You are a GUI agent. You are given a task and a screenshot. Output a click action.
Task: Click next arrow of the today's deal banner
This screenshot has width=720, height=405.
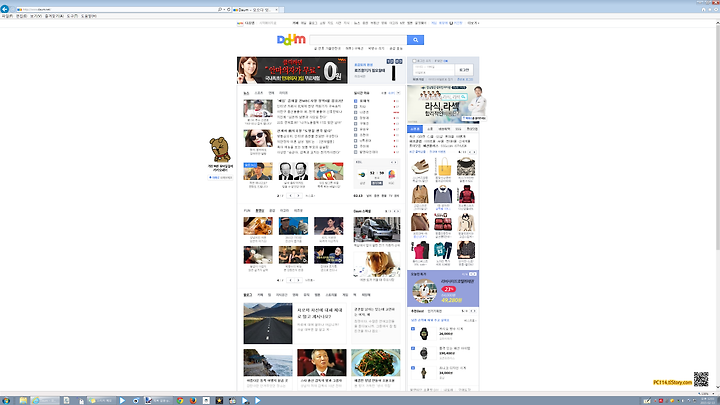[x=474, y=274]
